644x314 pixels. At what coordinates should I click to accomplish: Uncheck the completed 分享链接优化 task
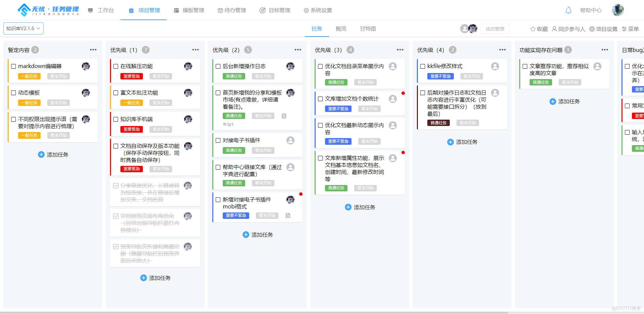coord(116,185)
